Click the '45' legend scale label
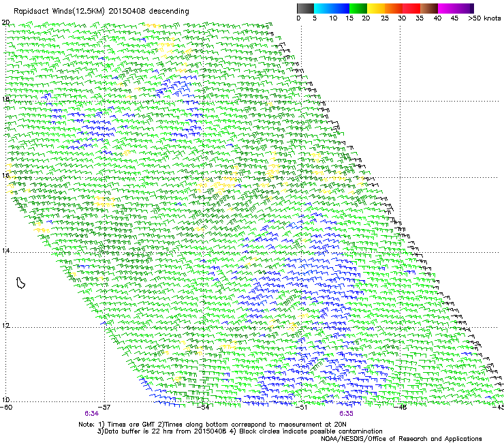 (454, 18)
